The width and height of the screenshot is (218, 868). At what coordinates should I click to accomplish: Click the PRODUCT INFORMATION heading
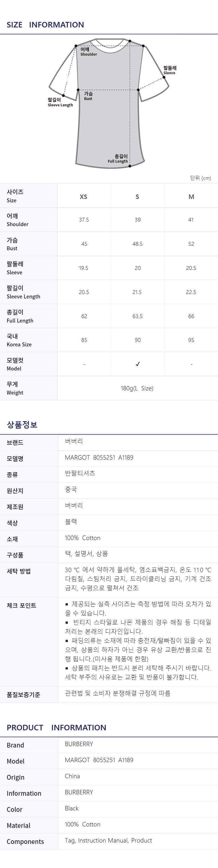click(56, 727)
